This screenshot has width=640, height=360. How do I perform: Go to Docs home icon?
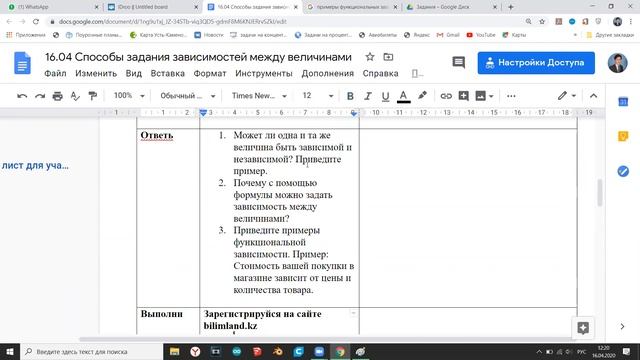tap(22, 63)
